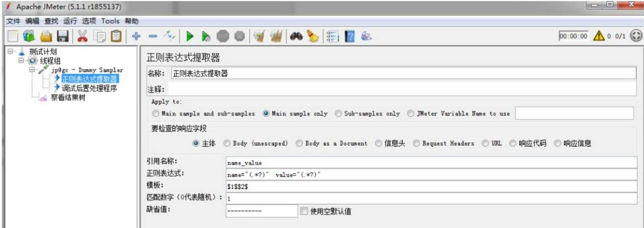Select 响应代码 radio button
This screenshot has height=228, width=644.
[513, 143]
